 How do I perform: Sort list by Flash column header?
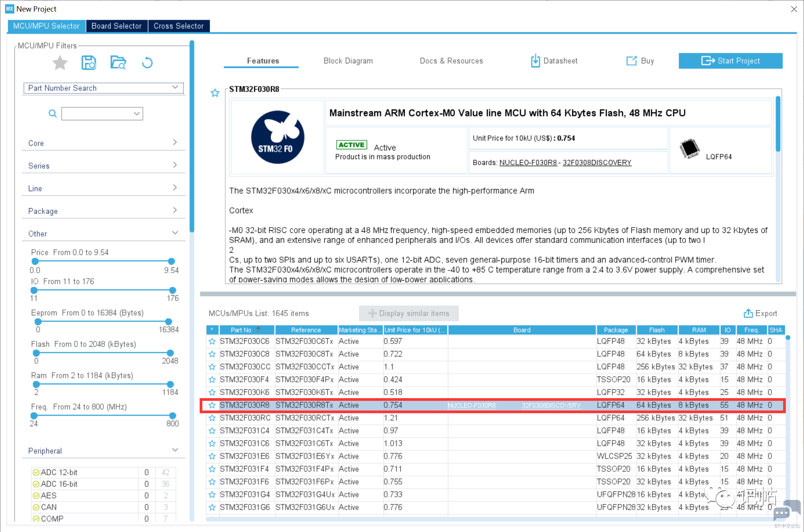657,330
